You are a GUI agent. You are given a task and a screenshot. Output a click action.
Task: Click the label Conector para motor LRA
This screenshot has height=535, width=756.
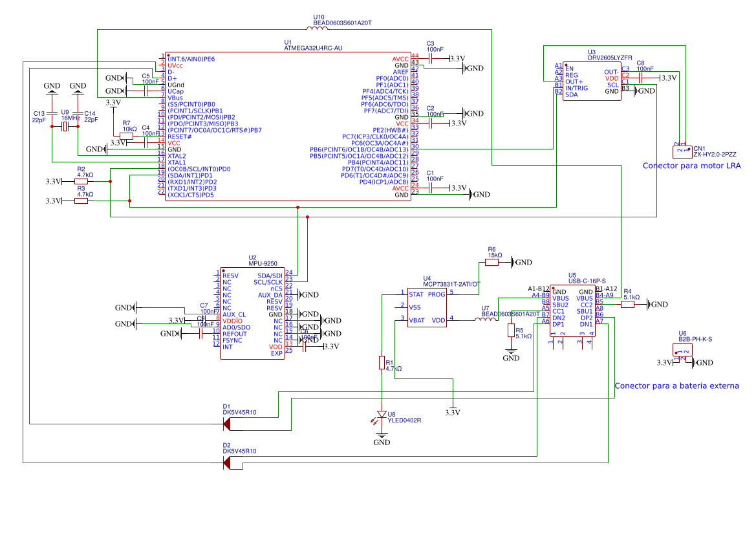(693, 165)
